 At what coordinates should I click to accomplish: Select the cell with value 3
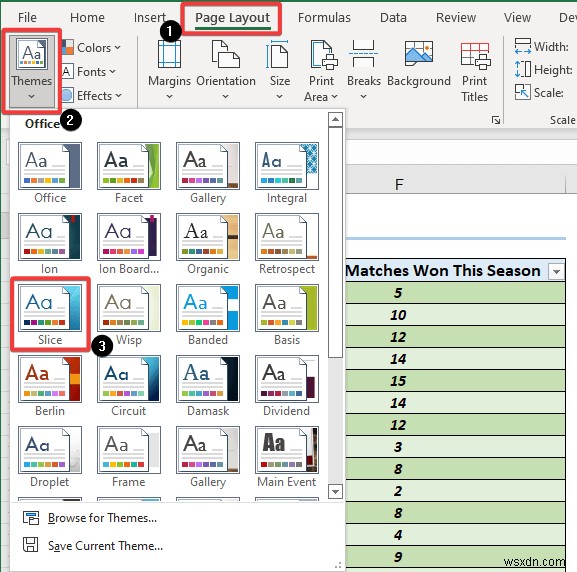[x=455, y=446]
